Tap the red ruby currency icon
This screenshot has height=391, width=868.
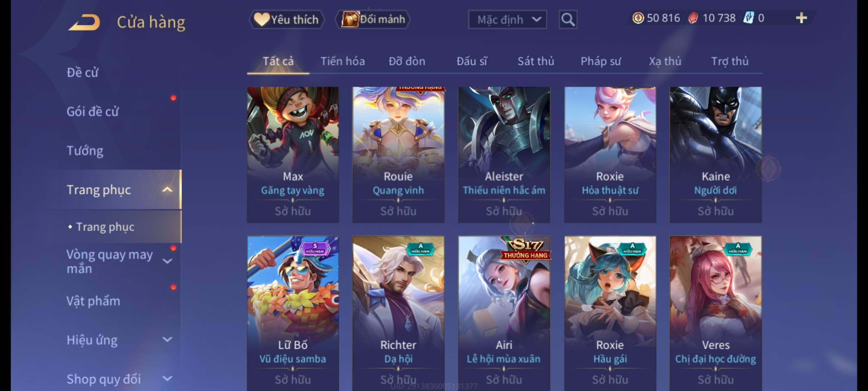(693, 18)
